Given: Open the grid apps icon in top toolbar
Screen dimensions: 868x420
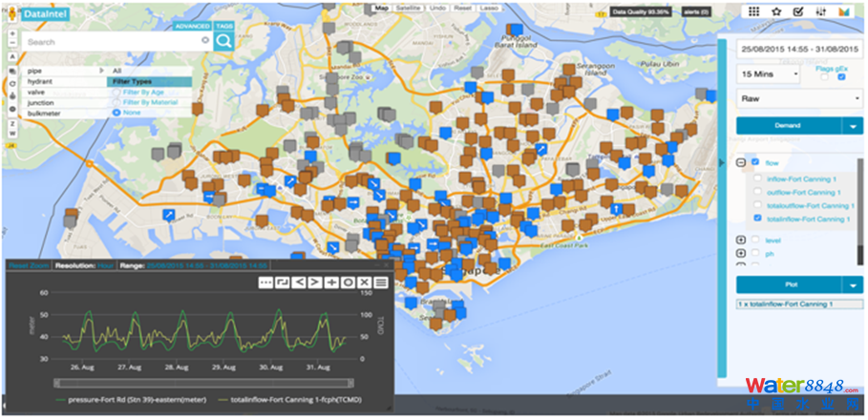Looking at the screenshot, I should pyautogui.click(x=753, y=11).
